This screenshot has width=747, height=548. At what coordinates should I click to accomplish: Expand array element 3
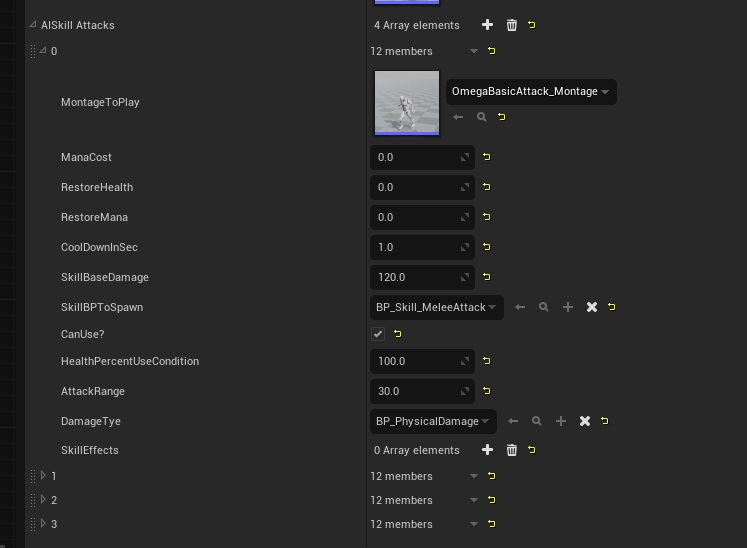[x=43, y=523]
